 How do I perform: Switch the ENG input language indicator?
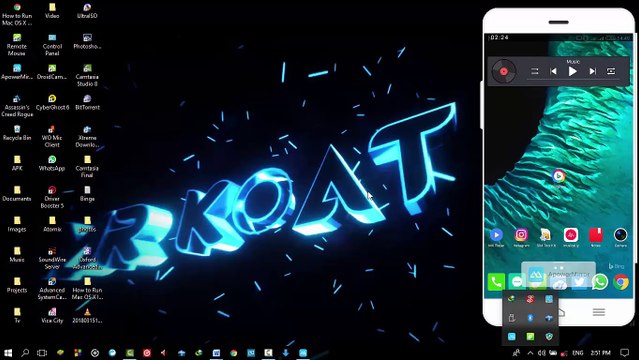[x=577, y=353]
